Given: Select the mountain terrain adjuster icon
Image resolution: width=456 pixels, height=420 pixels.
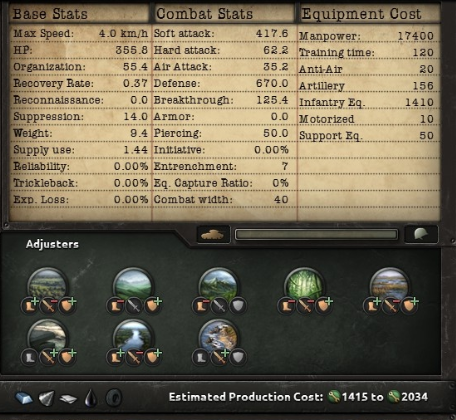Looking at the screenshot, I should pyautogui.click(x=219, y=285).
